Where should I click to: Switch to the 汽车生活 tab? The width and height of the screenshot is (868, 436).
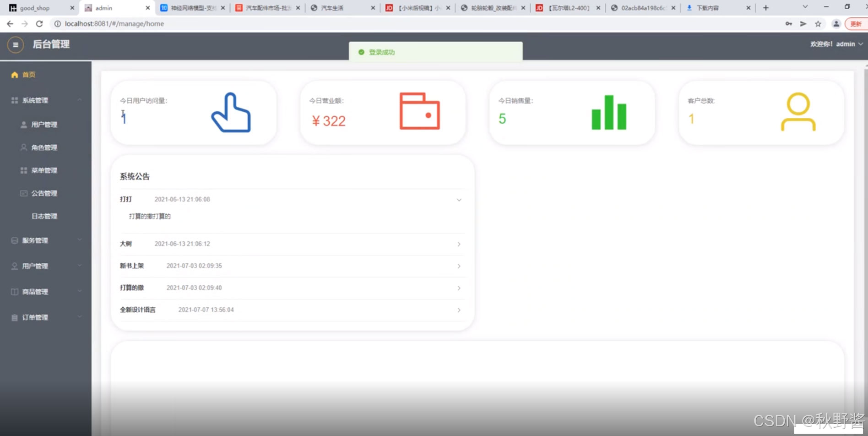tap(342, 8)
